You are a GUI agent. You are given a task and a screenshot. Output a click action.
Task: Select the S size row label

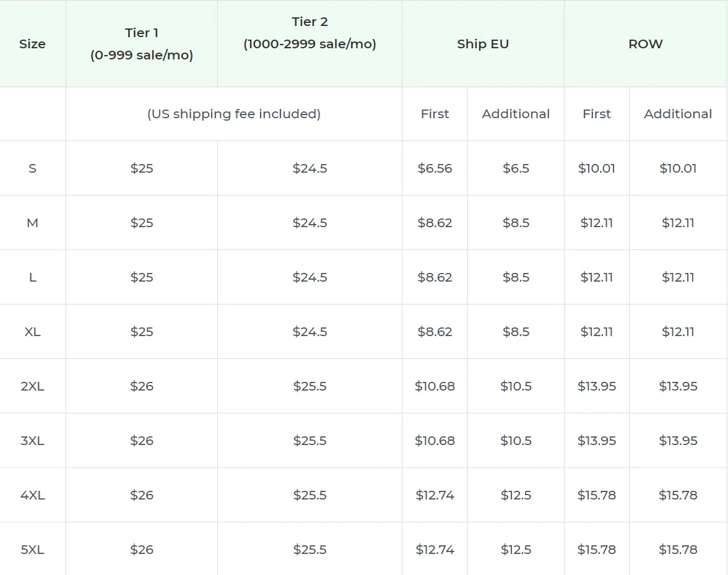coord(33,168)
